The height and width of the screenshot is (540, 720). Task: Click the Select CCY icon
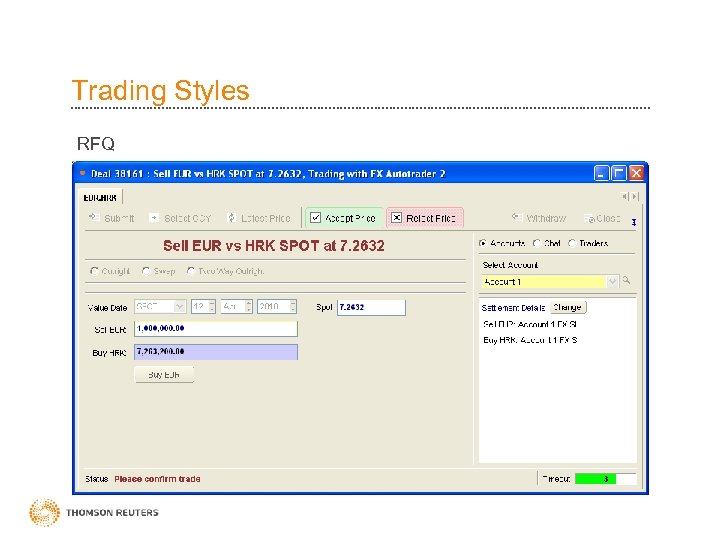click(154, 218)
